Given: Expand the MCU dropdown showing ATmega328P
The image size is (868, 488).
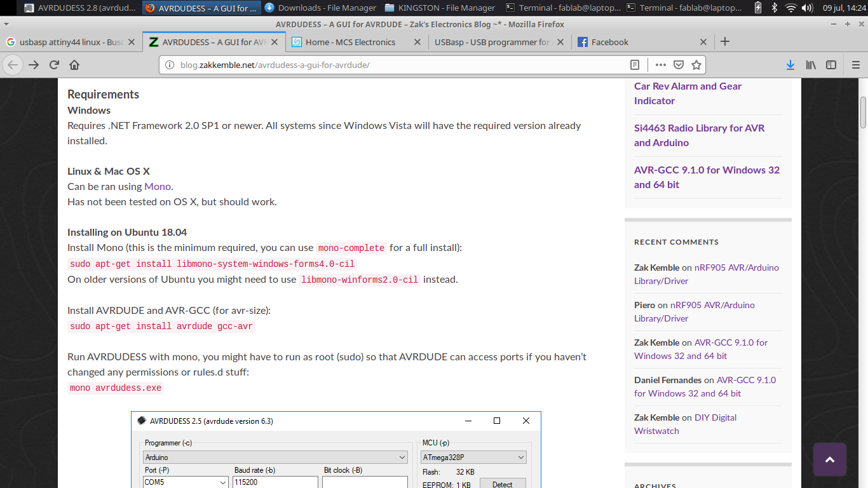Looking at the screenshot, I should (474, 457).
